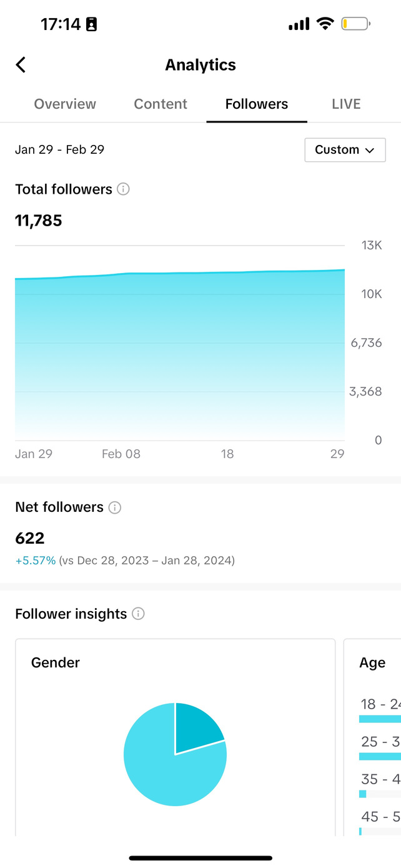Tap the Follower insights info icon
Screen dimensions: 401x868
(x=139, y=614)
